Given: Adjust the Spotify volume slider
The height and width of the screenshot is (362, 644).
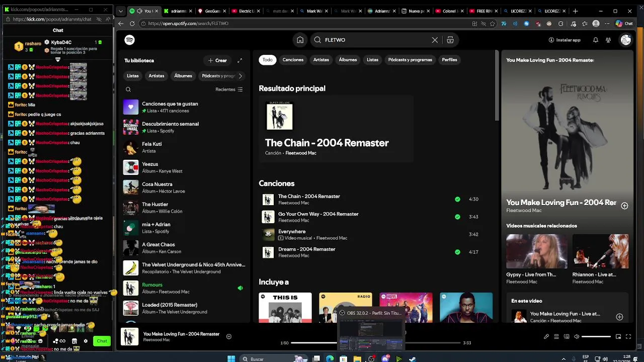Looking at the screenshot, I should (x=596, y=337).
